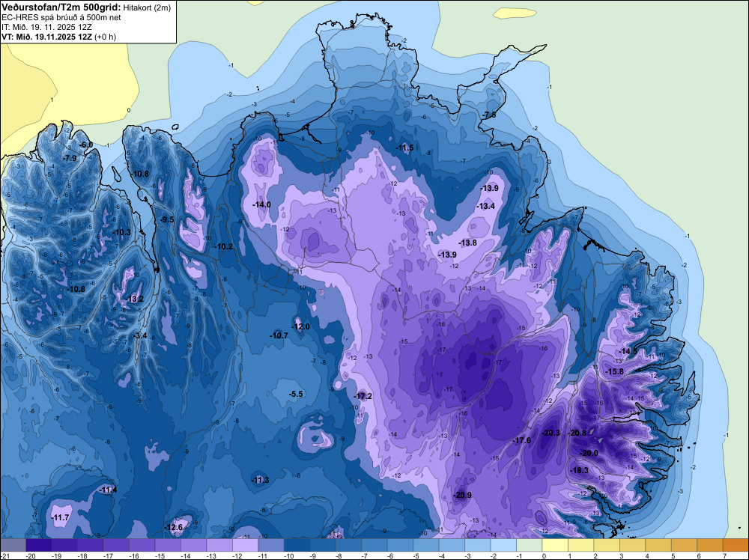Click the -17.2 station value
This screenshot has height=560, width=749.
(x=363, y=397)
